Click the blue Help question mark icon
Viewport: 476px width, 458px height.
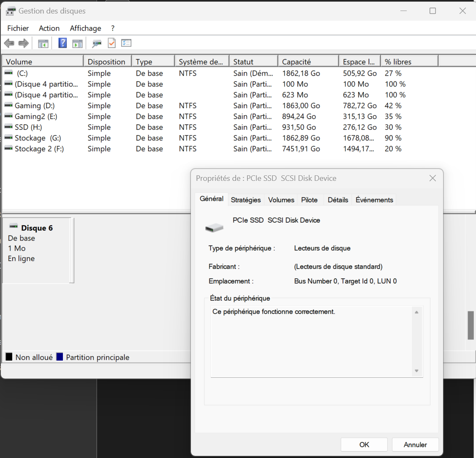tap(63, 43)
